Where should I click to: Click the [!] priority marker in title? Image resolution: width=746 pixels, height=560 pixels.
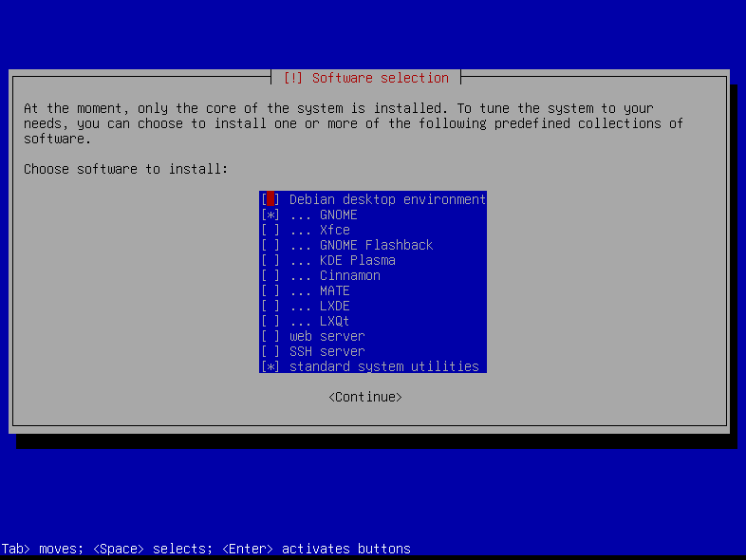[292, 78]
